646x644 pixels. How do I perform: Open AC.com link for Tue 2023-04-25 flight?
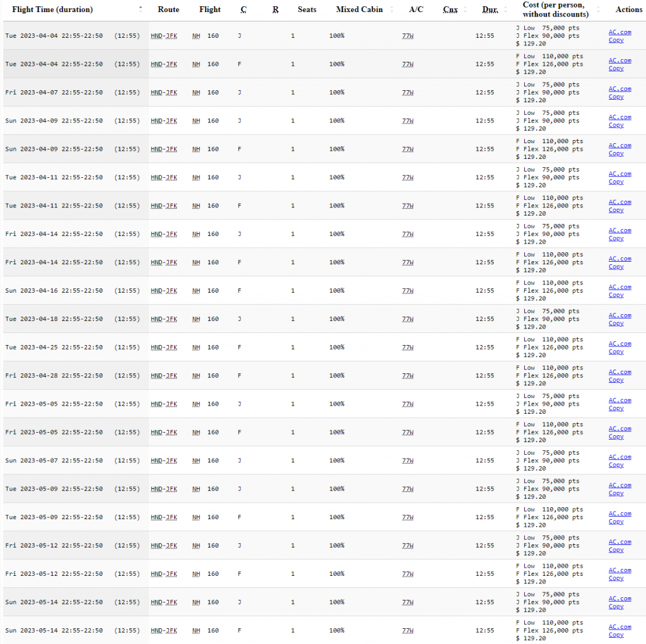point(620,344)
